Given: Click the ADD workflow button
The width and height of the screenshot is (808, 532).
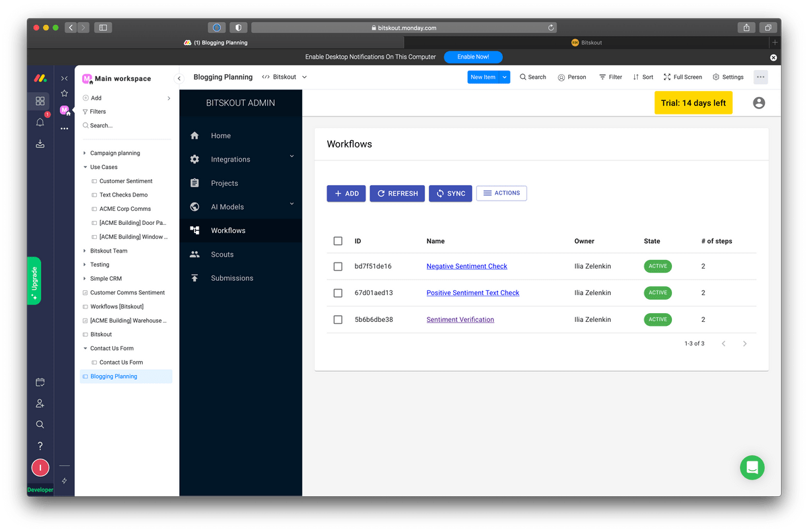Looking at the screenshot, I should tap(346, 193).
